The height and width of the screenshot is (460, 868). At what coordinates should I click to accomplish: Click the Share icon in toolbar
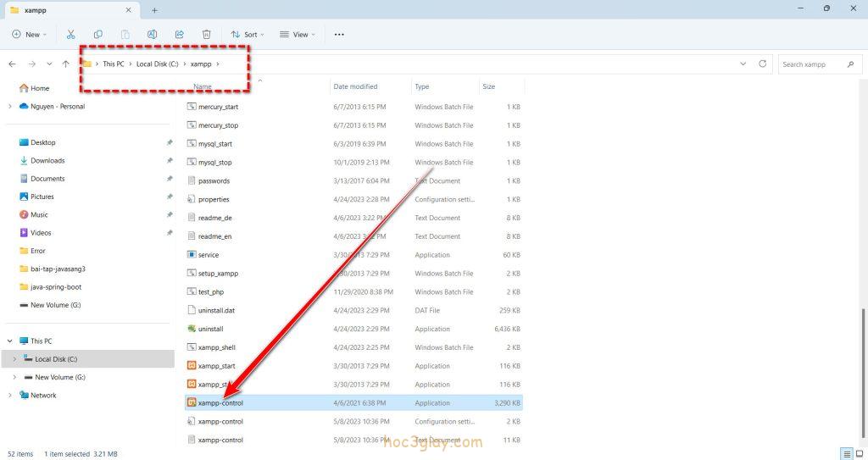point(180,35)
